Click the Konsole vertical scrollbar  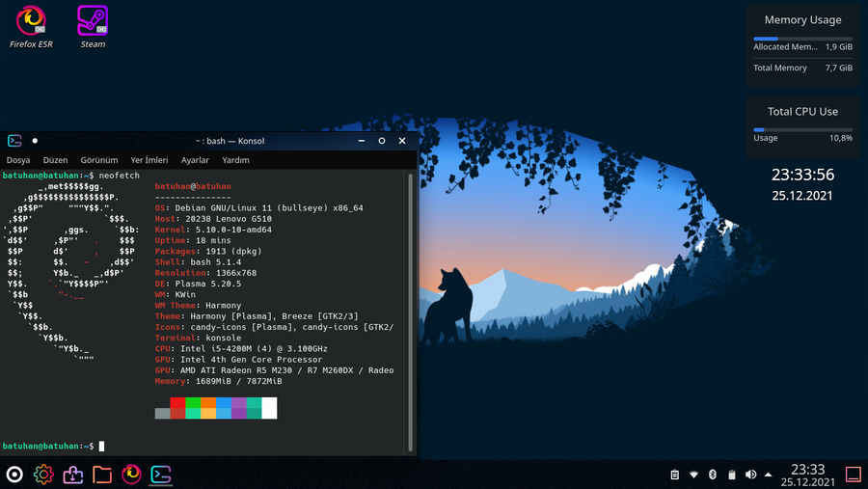(410, 312)
